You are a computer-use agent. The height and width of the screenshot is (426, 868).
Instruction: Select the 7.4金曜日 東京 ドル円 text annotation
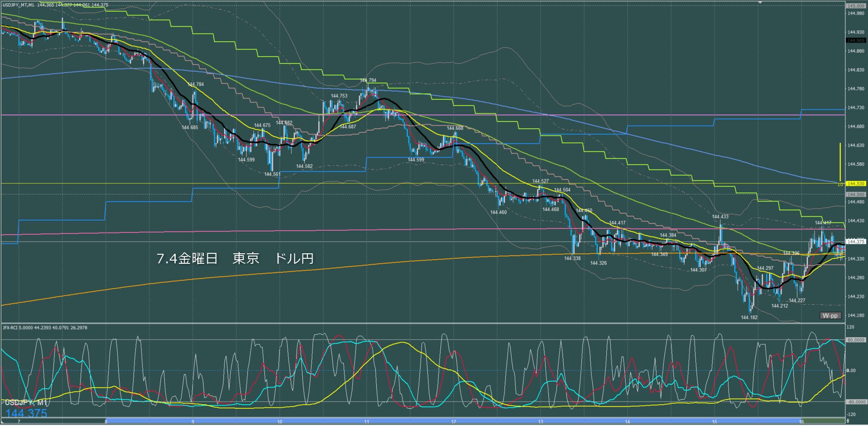[x=235, y=259]
